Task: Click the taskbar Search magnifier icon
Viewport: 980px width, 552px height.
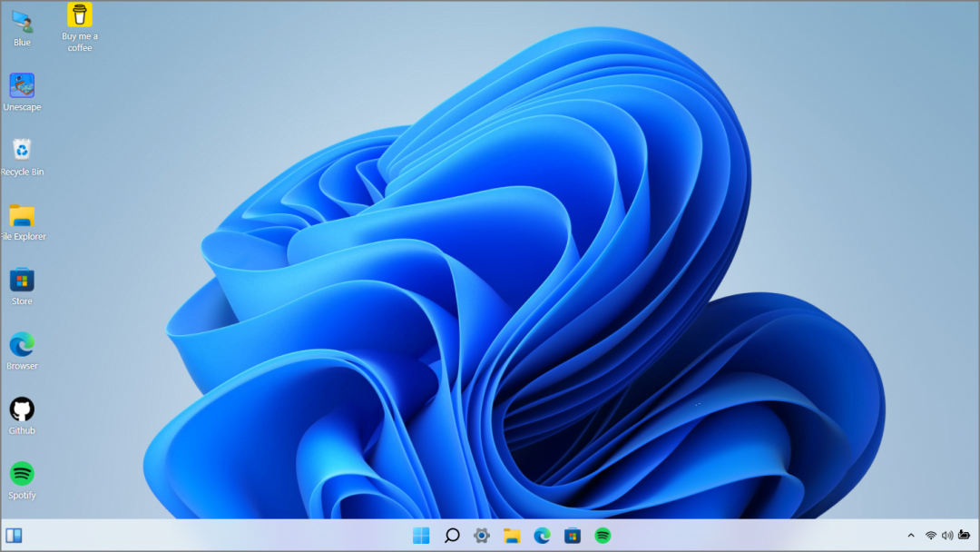Action: pos(452,536)
